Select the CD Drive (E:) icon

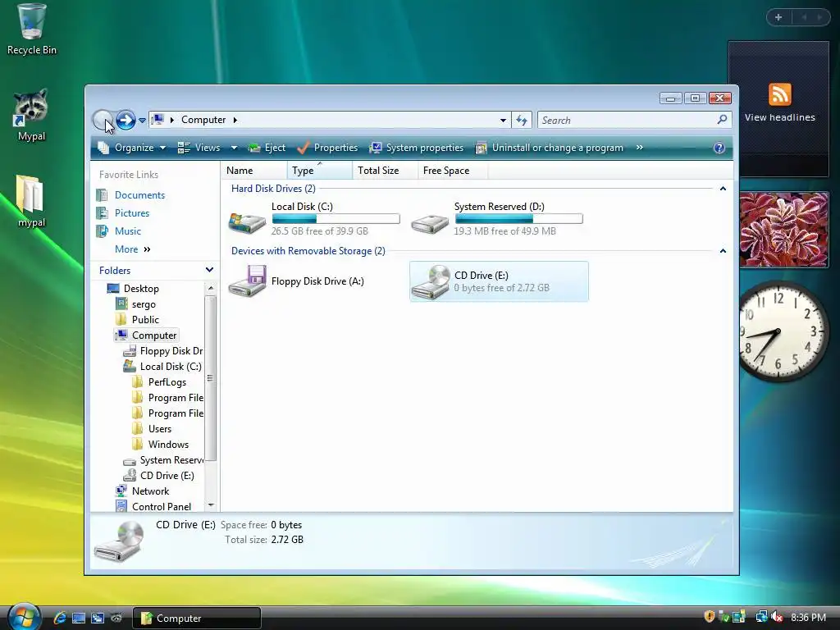click(x=431, y=282)
